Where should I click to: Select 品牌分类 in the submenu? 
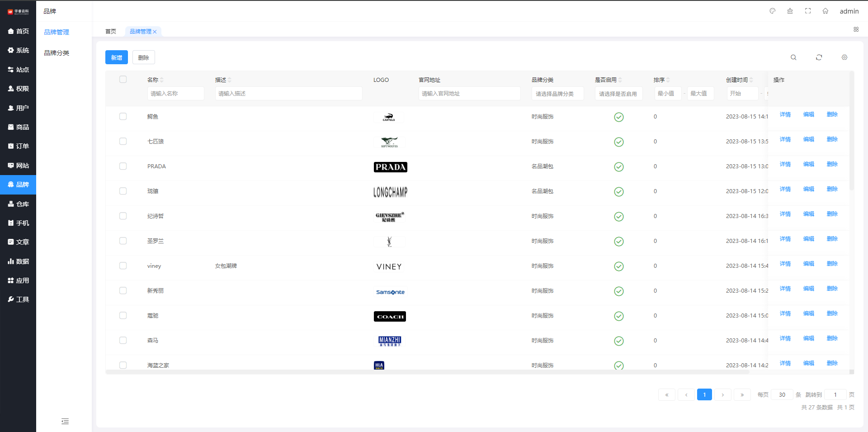pos(57,53)
